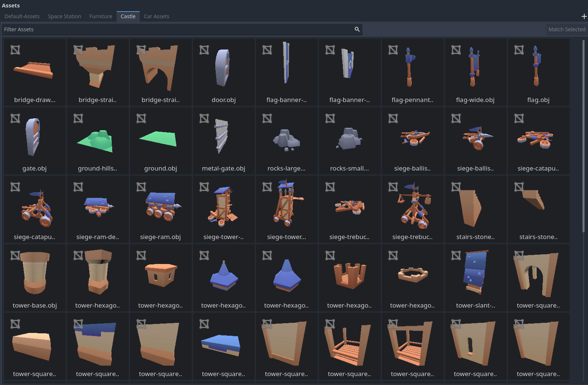Click the siege-ram-de.. file name label
The height and width of the screenshot is (385, 588).
coord(98,237)
